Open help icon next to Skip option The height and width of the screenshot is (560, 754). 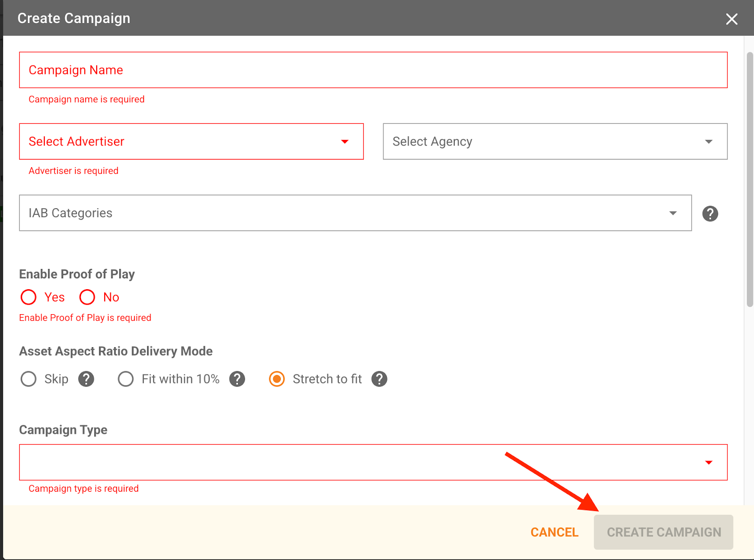tap(86, 379)
